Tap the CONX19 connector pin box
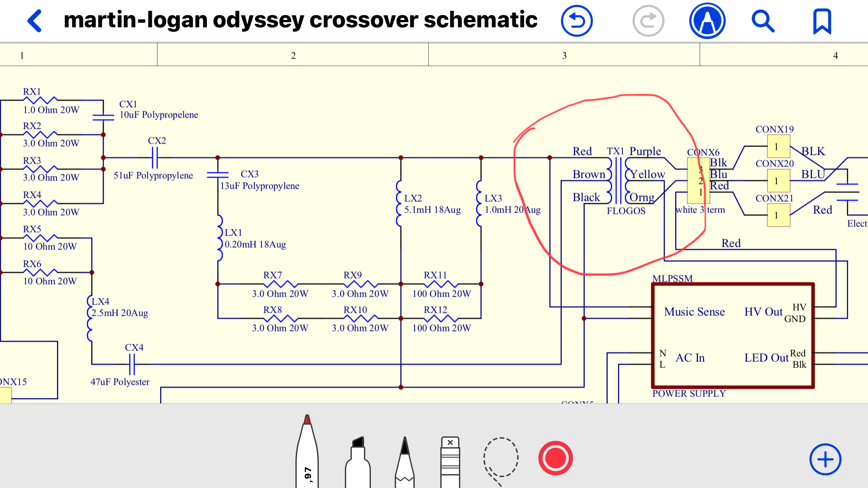The width and height of the screenshot is (868, 488). pos(779,146)
